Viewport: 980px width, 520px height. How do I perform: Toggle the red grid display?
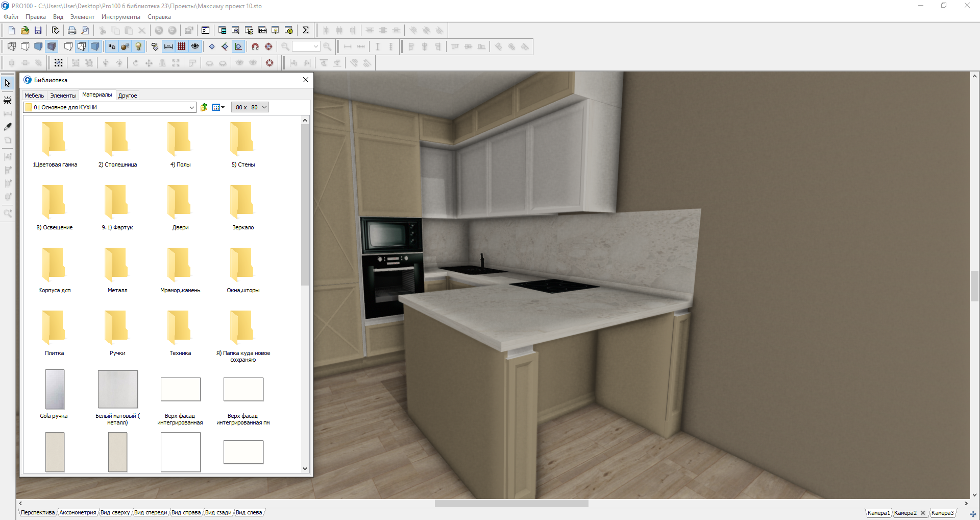(182, 46)
